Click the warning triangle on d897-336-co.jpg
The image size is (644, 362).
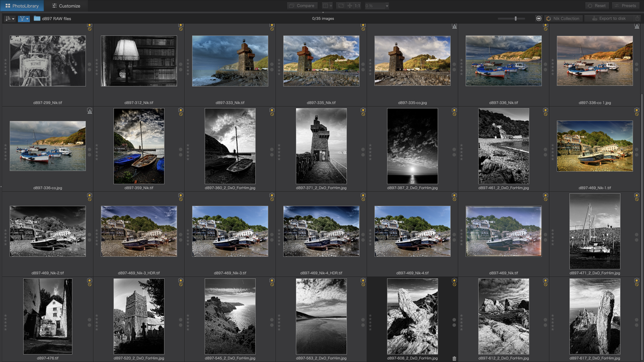point(89,110)
